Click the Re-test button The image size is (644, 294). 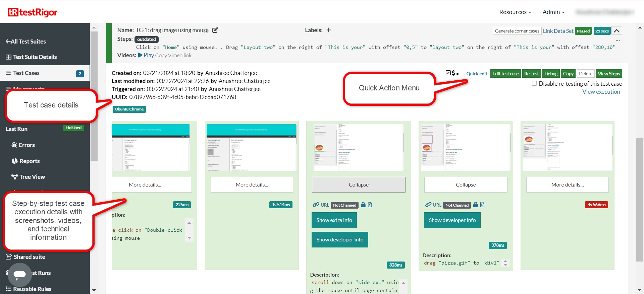pyautogui.click(x=531, y=74)
